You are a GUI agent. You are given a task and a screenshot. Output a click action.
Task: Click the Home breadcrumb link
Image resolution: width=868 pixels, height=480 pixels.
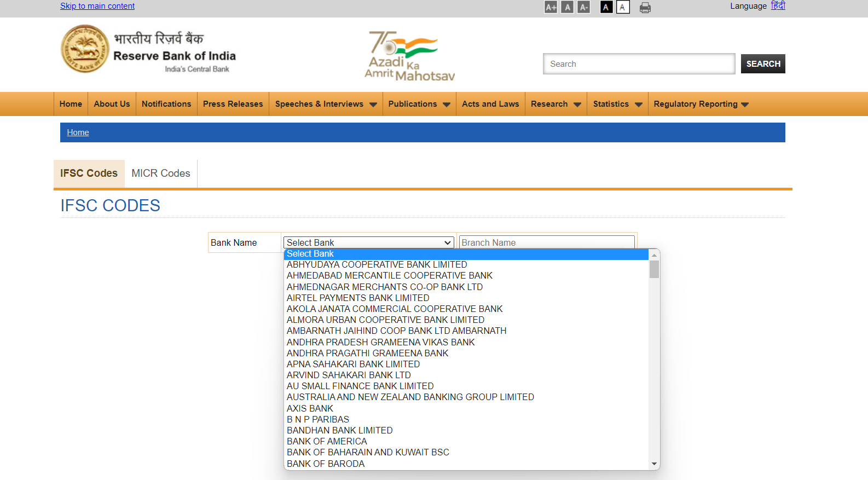pyautogui.click(x=78, y=132)
